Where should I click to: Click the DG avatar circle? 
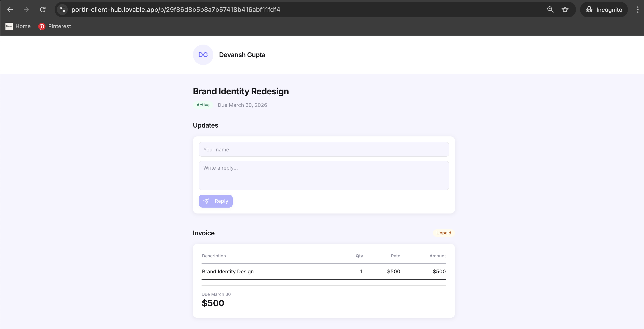coord(203,55)
